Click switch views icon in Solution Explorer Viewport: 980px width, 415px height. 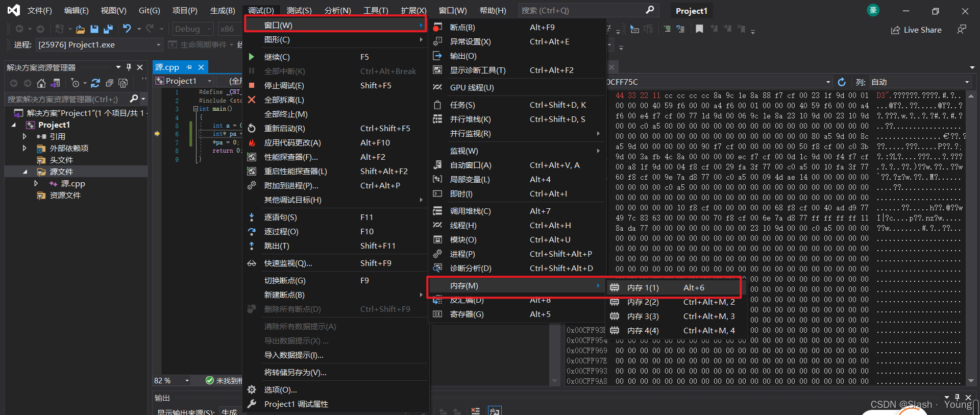(56, 83)
